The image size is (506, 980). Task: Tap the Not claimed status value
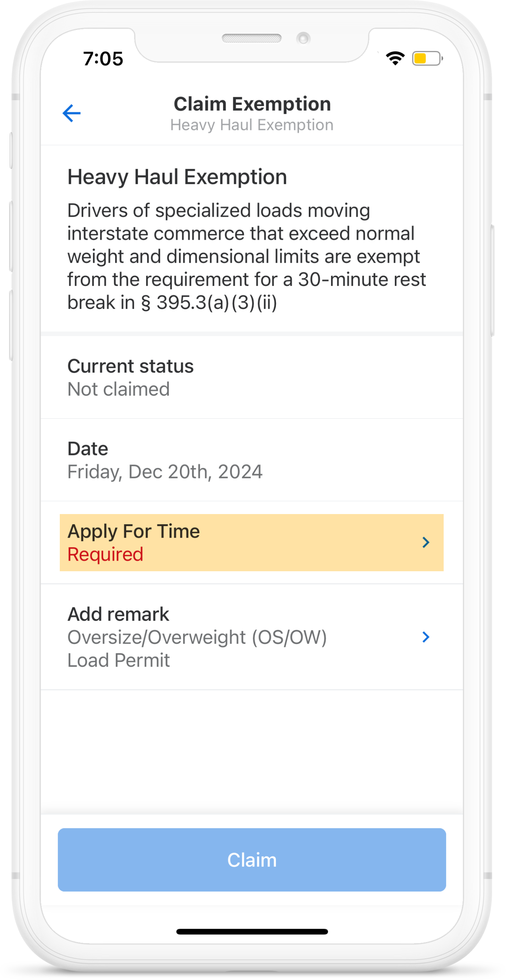point(118,389)
